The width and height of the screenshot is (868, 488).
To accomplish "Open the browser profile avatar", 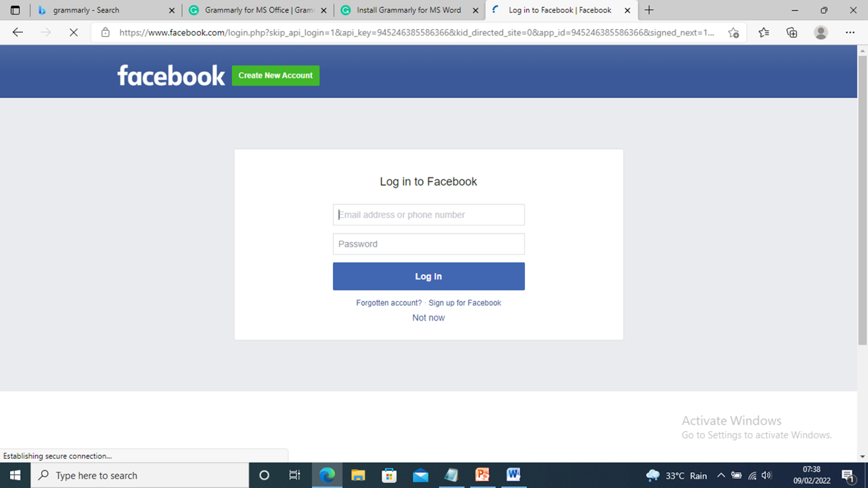I will point(821,33).
